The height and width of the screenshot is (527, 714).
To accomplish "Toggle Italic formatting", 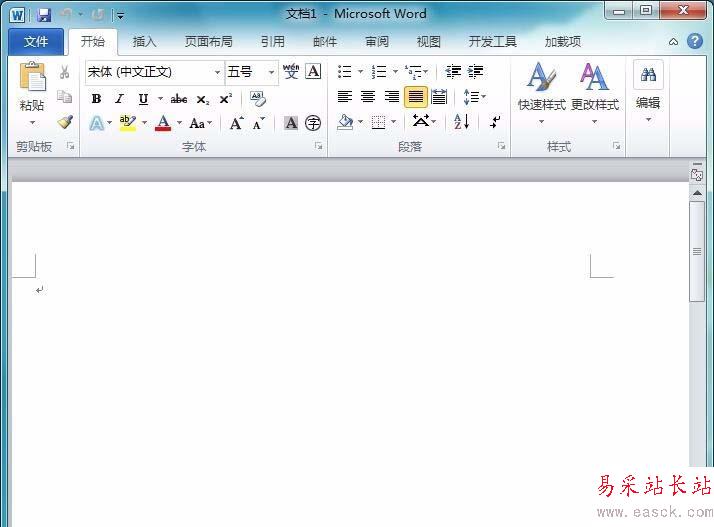I will point(119,98).
